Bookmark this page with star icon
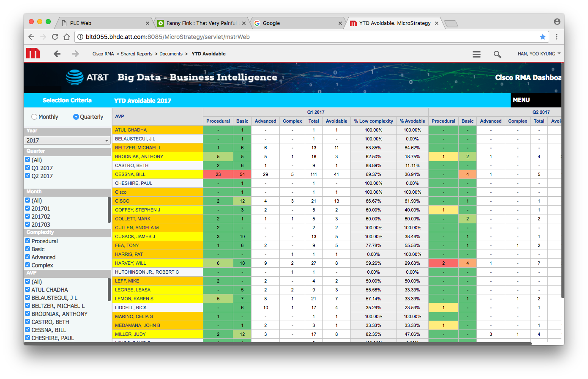 click(x=543, y=37)
